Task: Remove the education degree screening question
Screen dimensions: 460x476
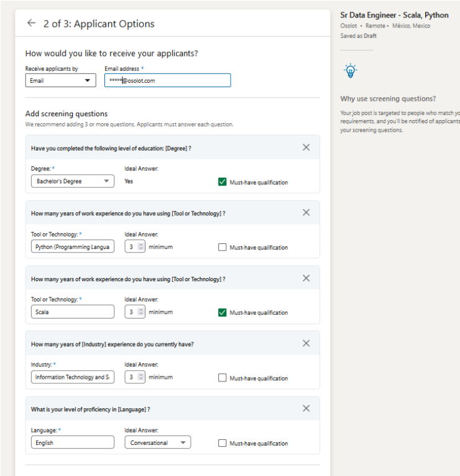Action: click(306, 147)
